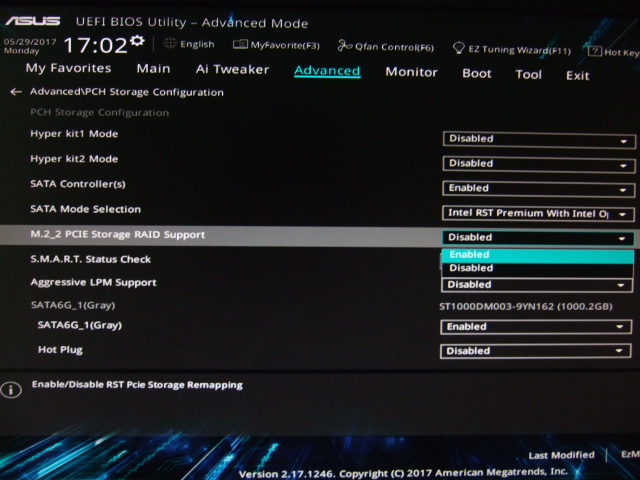The image size is (640, 480).
Task: Click the Hot Keys question mark icon
Action: click(595, 51)
